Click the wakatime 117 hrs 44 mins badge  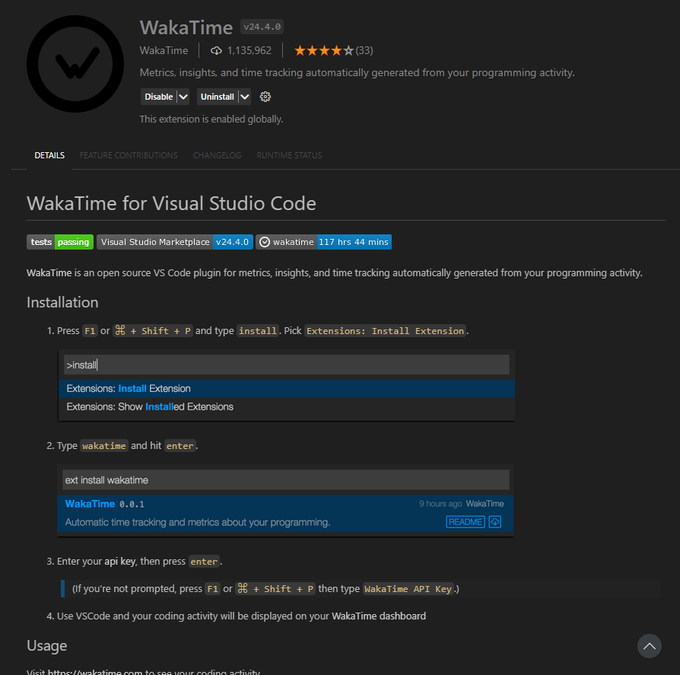coord(324,242)
